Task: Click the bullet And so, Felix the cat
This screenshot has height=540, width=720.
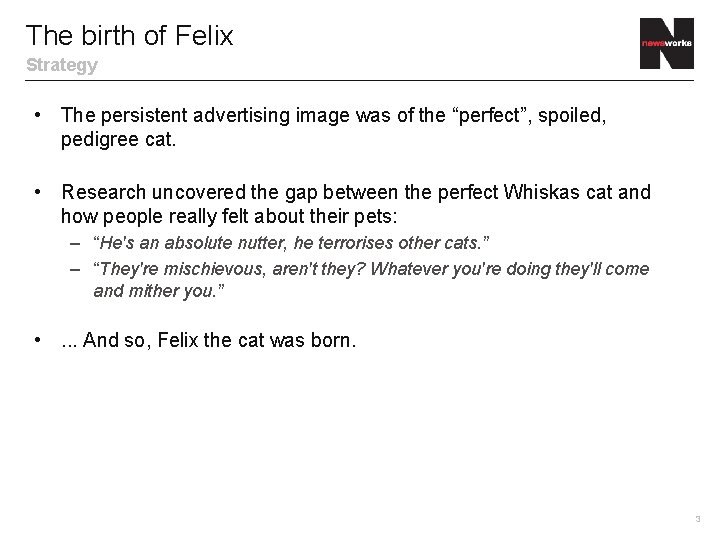Action: 208,340
